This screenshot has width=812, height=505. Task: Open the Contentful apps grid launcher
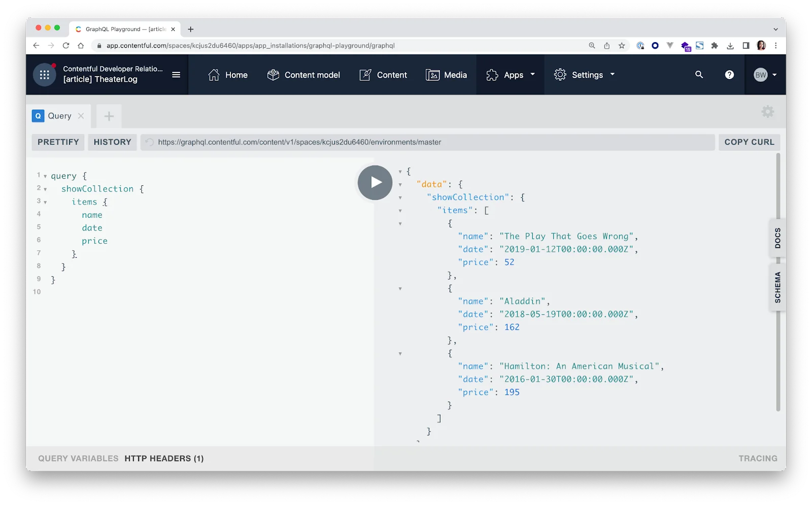(x=44, y=75)
